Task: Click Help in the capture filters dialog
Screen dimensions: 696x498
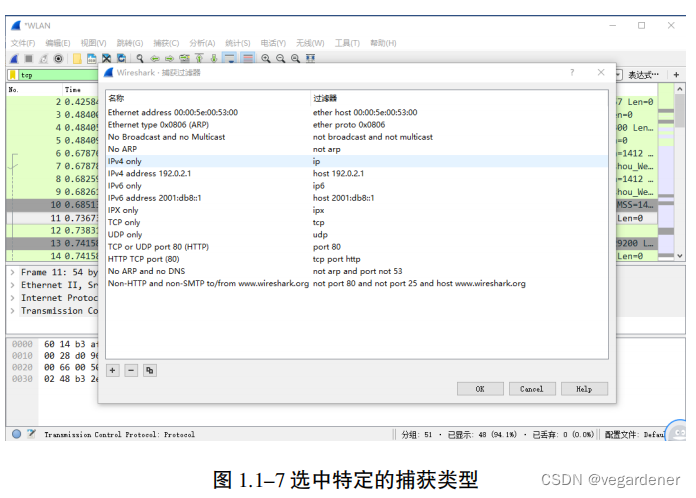Action: tap(584, 389)
